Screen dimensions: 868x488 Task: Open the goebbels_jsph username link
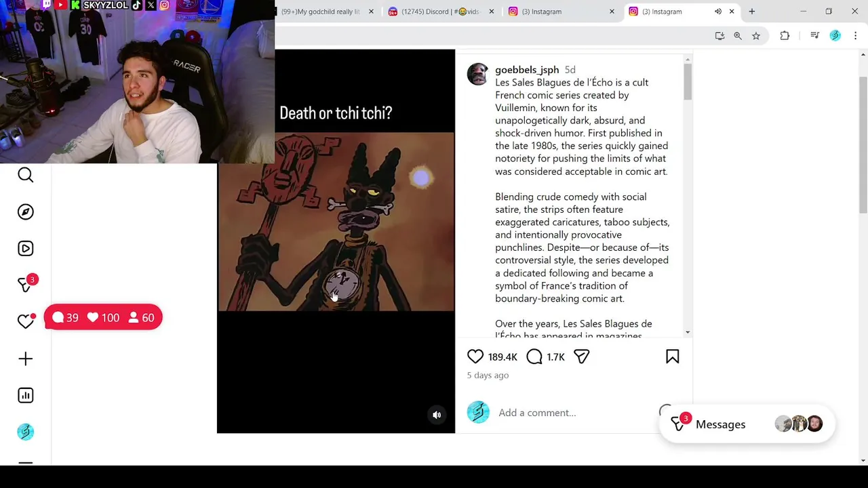527,70
